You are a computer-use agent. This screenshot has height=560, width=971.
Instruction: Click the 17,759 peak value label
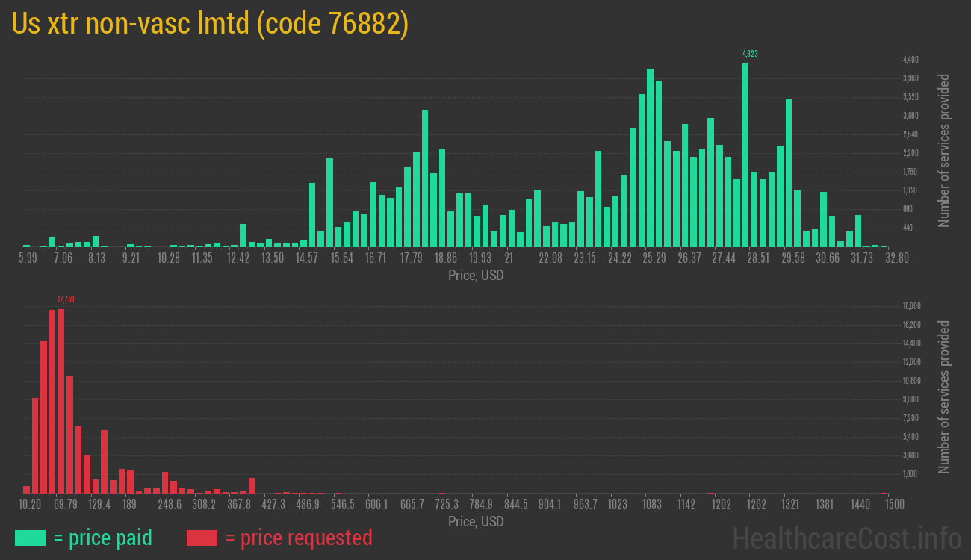click(x=66, y=299)
